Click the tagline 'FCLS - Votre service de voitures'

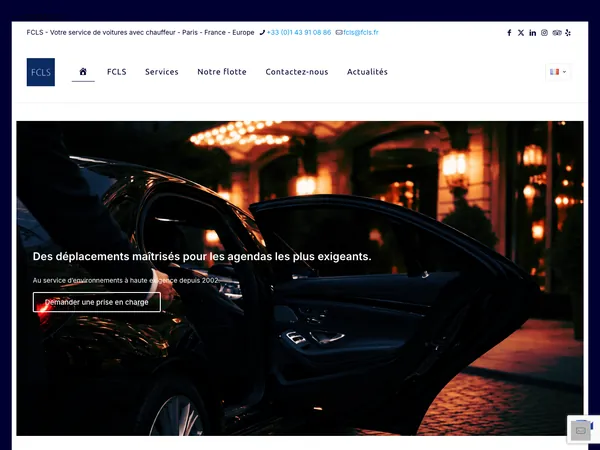click(140, 33)
